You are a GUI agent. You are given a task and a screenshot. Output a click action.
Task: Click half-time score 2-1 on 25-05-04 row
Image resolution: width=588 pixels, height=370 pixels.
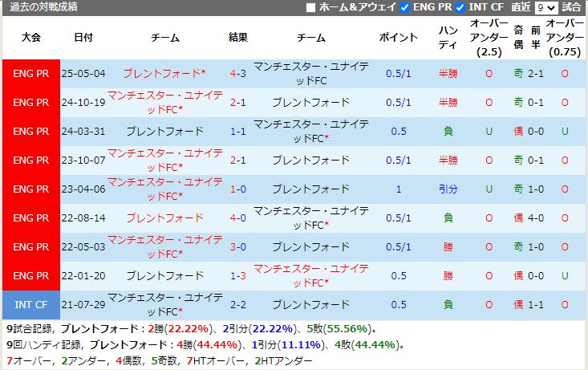click(536, 74)
